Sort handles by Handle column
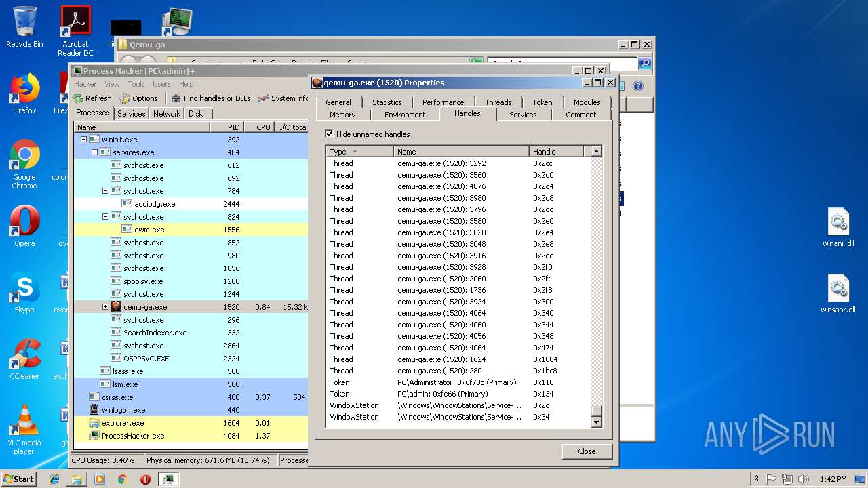 (x=556, y=152)
